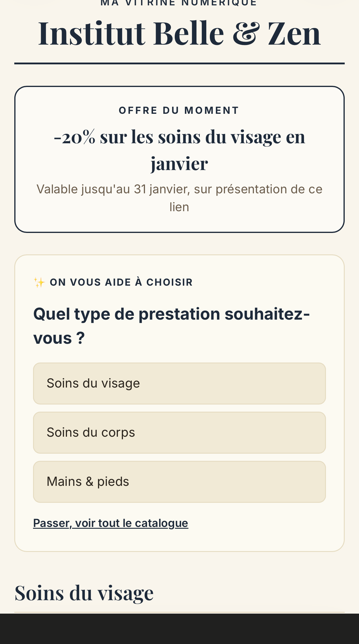Click the word janvier in offer headline
359x644 pixels.
179,164
